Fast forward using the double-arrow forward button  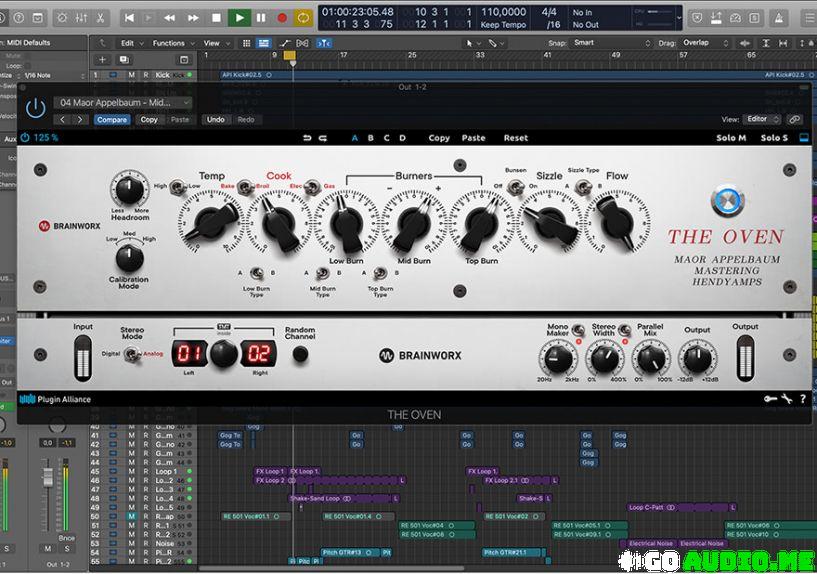[193, 18]
